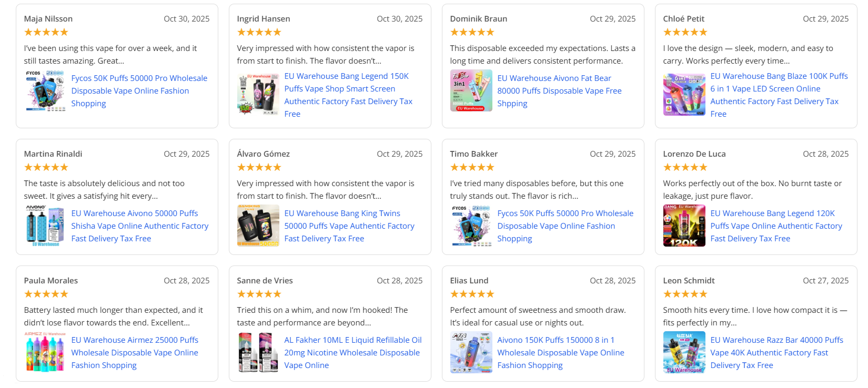Visit Bang Blaze 100K Puffs 6 in 1 link
This screenshot has height=388, width=868.
click(x=779, y=95)
